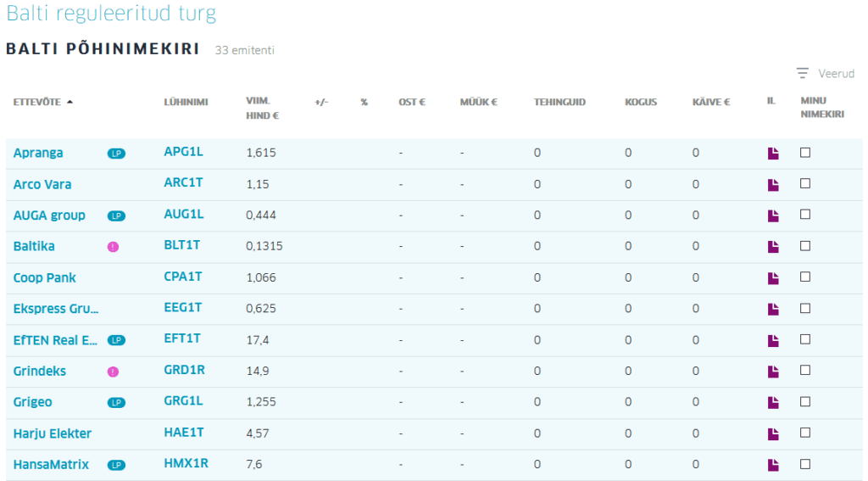Image resolution: width=868 pixels, height=481 pixels.
Task: Sort table by Viim. hind € header
Action: (263, 108)
